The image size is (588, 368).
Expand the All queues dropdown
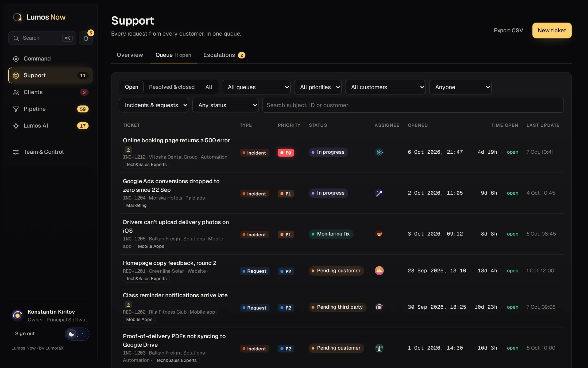(256, 87)
